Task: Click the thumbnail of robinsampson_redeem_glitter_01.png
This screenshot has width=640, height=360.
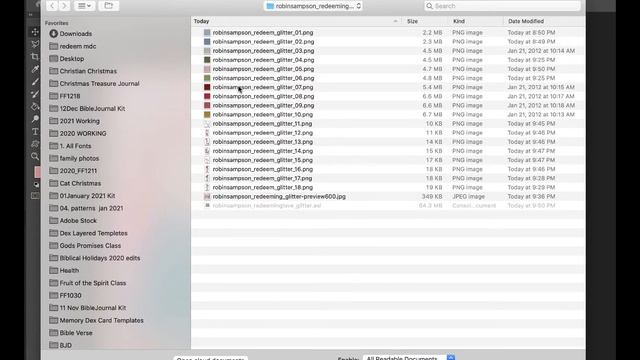Action: [207, 32]
